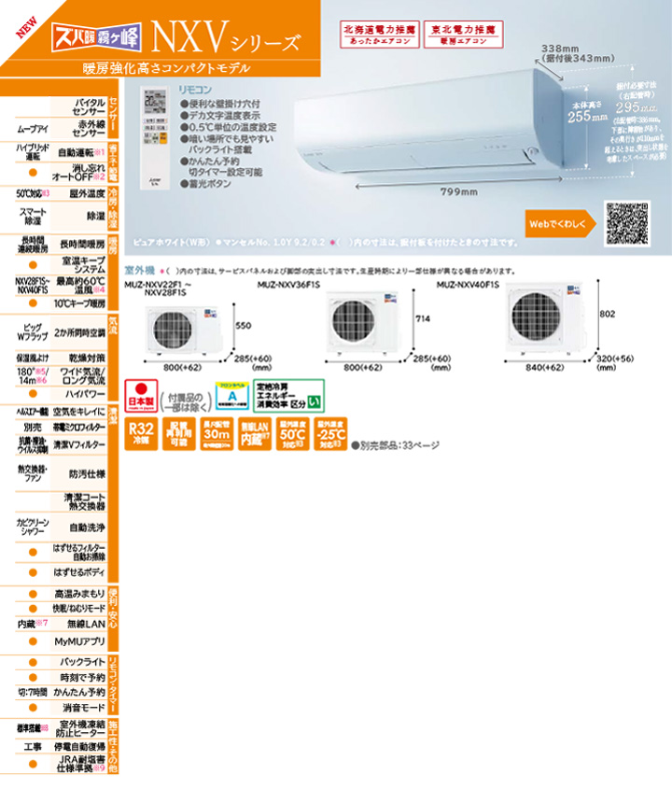The height and width of the screenshot is (788, 672).
Task: Select the 冷房・除湿 category tab
Action: point(113,208)
